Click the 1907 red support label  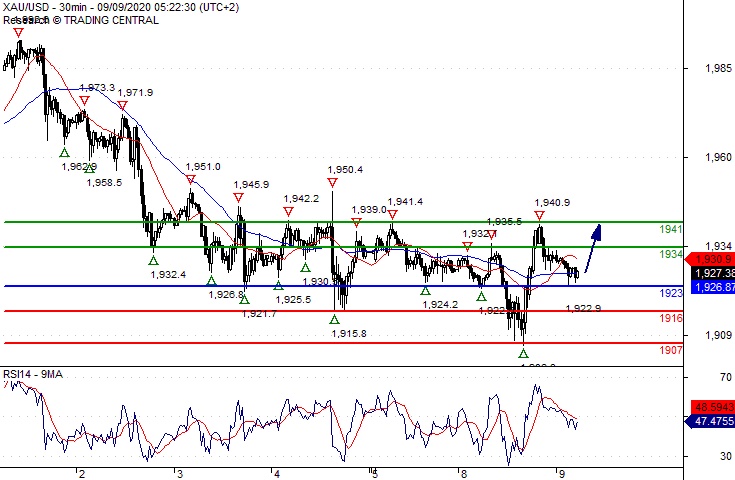pyautogui.click(x=671, y=350)
